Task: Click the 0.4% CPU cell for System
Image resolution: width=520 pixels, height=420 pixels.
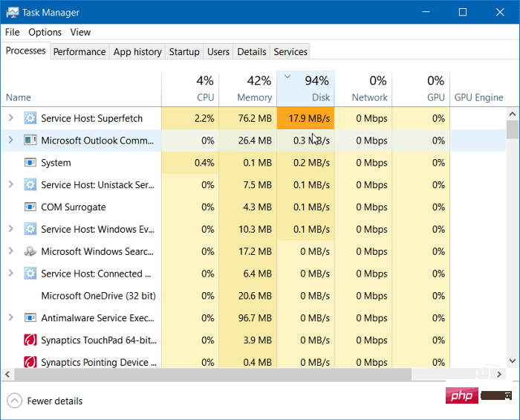Action: click(190, 163)
